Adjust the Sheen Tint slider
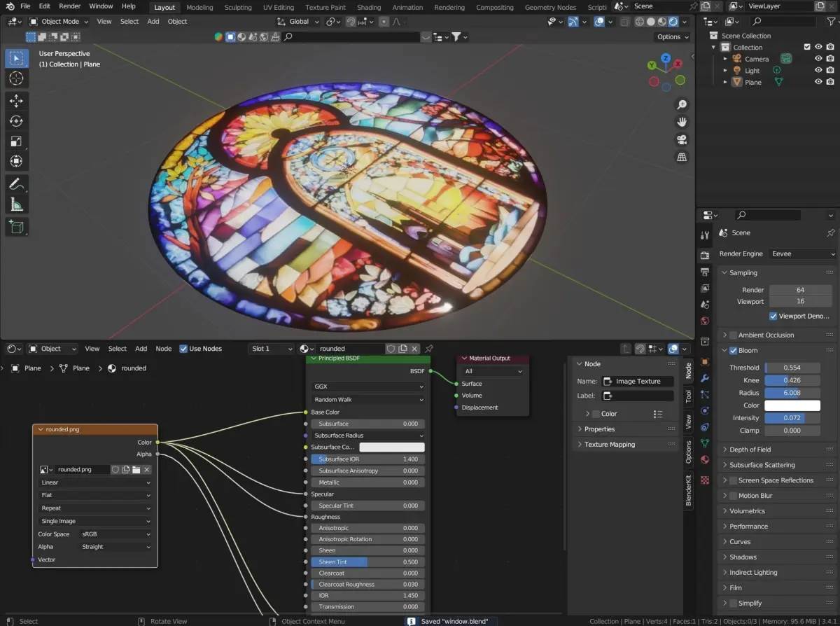The width and height of the screenshot is (840, 626). [x=368, y=562]
